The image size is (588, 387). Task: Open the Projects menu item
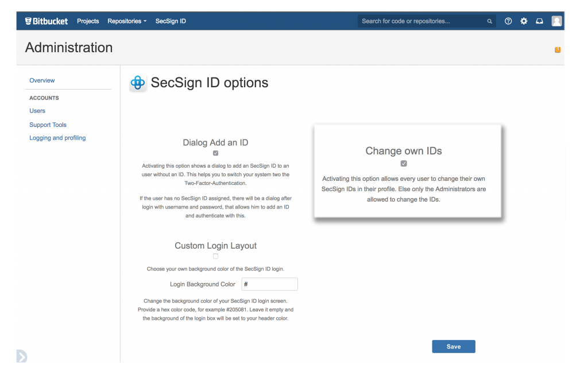(87, 21)
